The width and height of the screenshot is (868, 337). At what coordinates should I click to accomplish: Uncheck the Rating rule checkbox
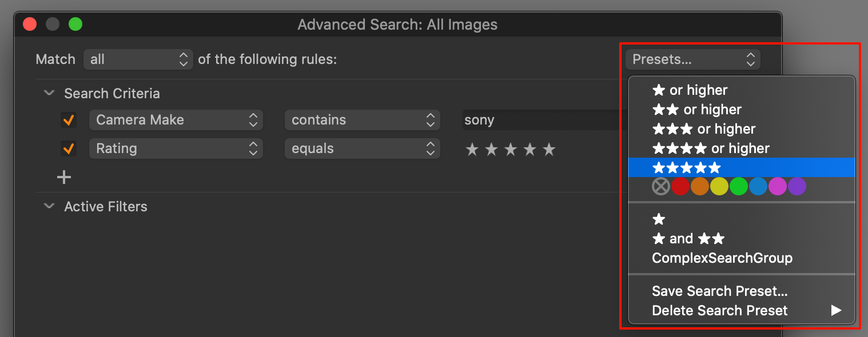click(69, 149)
